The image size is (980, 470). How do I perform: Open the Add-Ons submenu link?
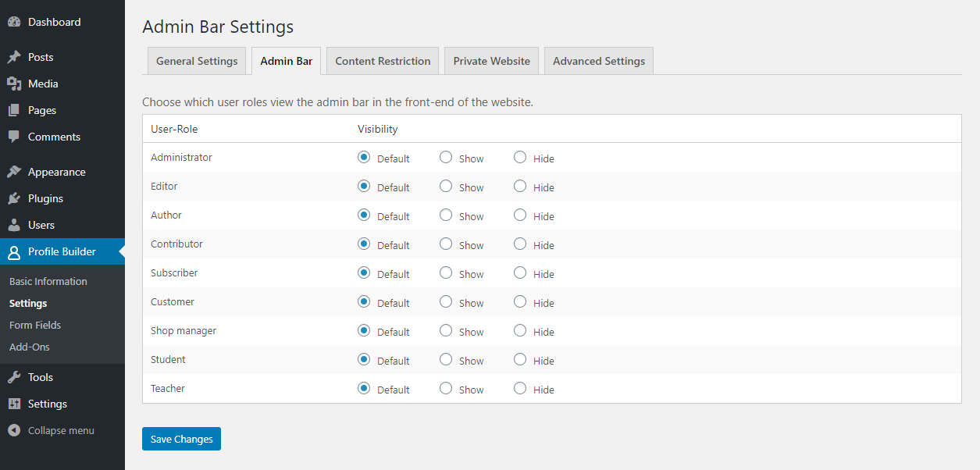click(x=30, y=347)
